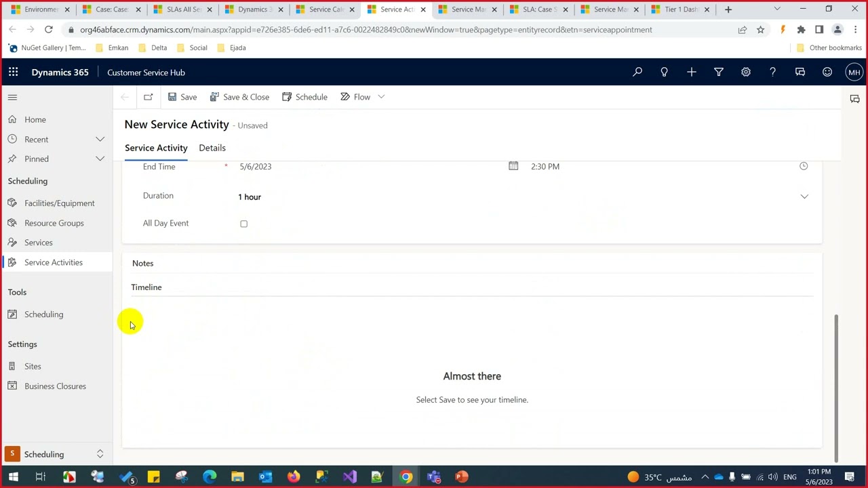868x488 pixels.
Task: Reload the page in Chrome
Action: (49, 30)
